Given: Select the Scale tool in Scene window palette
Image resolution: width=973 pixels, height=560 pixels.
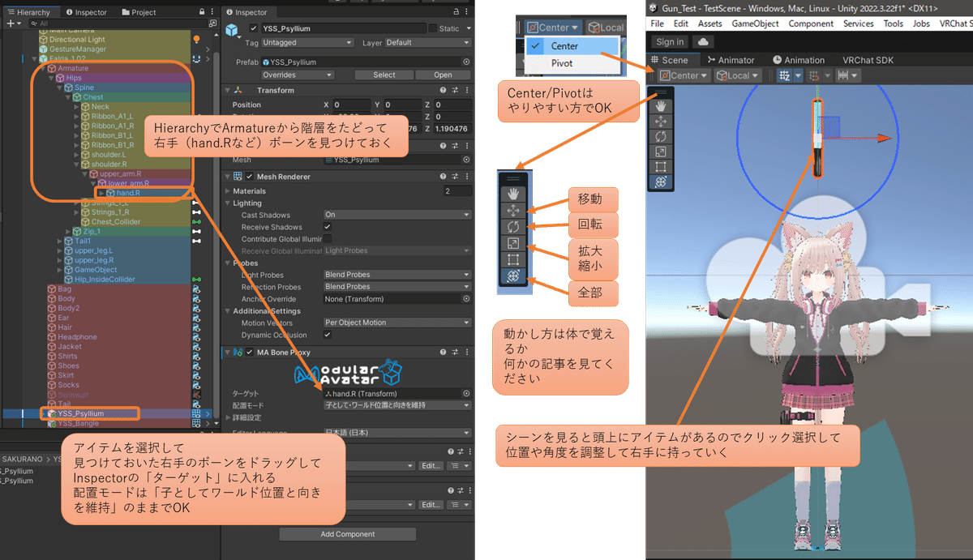Looking at the screenshot, I should pos(660,152).
